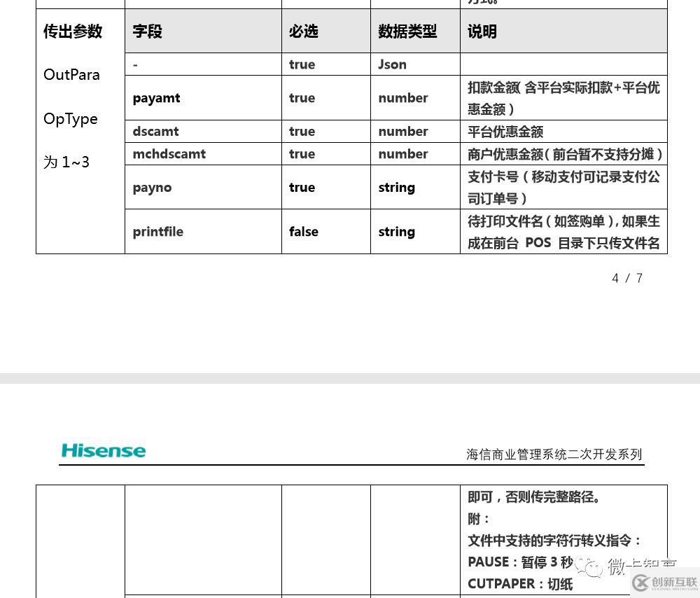This screenshot has height=598, width=700.
Task: Click the Hisense logo
Action: [103, 450]
